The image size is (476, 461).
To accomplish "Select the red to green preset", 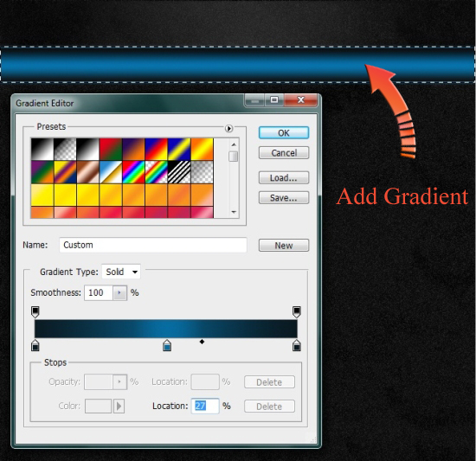I will point(111,150).
